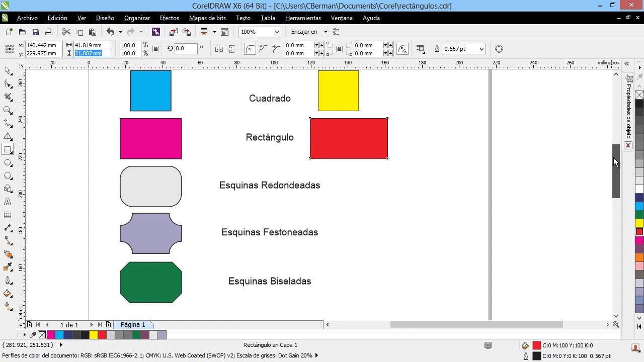644x362 pixels.
Task: Click the Paste clipboard icon
Action: coord(93,32)
